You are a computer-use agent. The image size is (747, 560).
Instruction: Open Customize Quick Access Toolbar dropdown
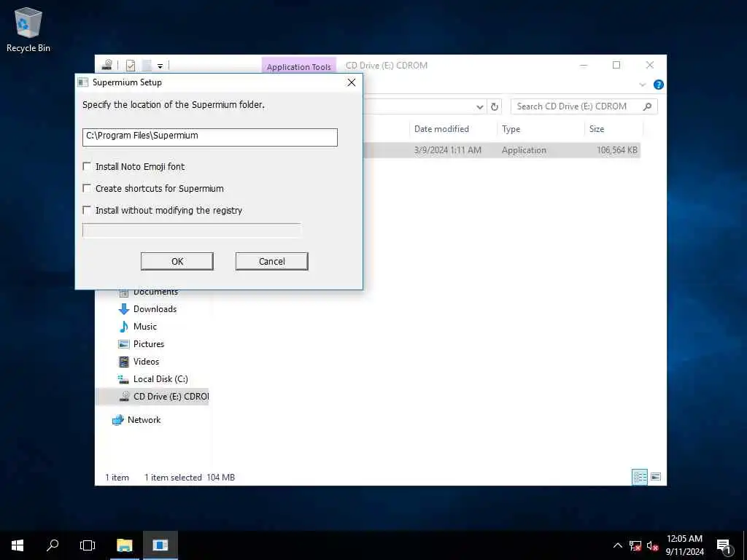[x=160, y=66]
